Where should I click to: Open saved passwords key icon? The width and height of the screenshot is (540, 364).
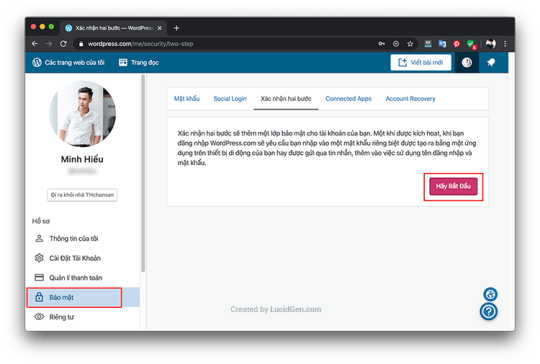point(382,44)
